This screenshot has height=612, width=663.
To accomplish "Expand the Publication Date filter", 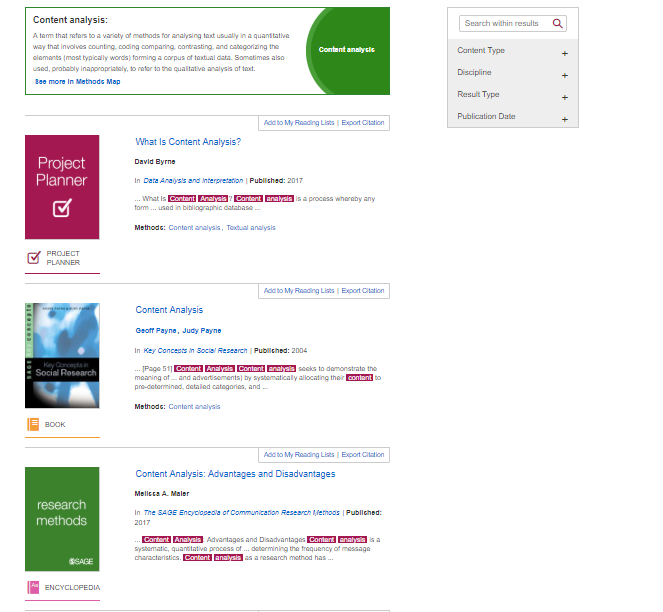I will 564,117.
